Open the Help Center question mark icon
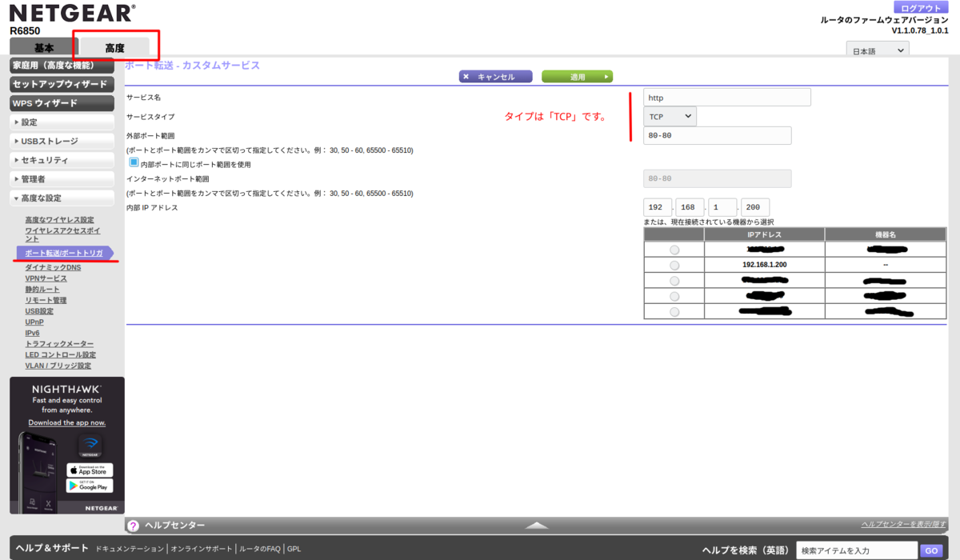 point(134,526)
